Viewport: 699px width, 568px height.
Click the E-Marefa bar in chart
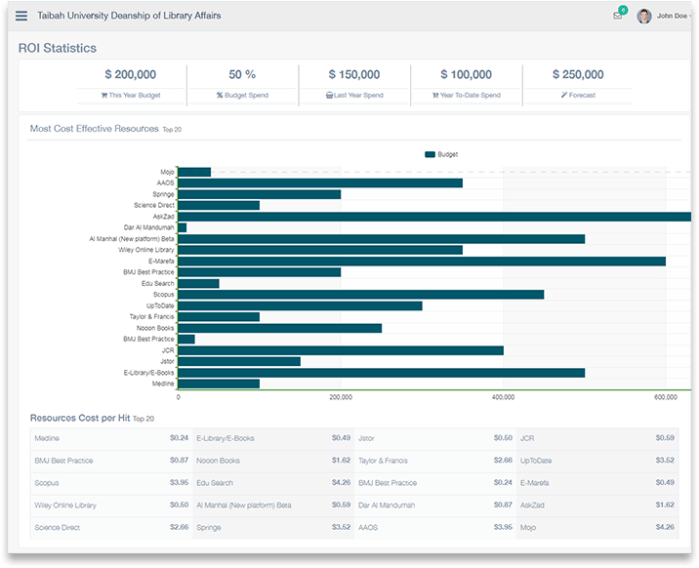pyautogui.click(x=421, y=261)
